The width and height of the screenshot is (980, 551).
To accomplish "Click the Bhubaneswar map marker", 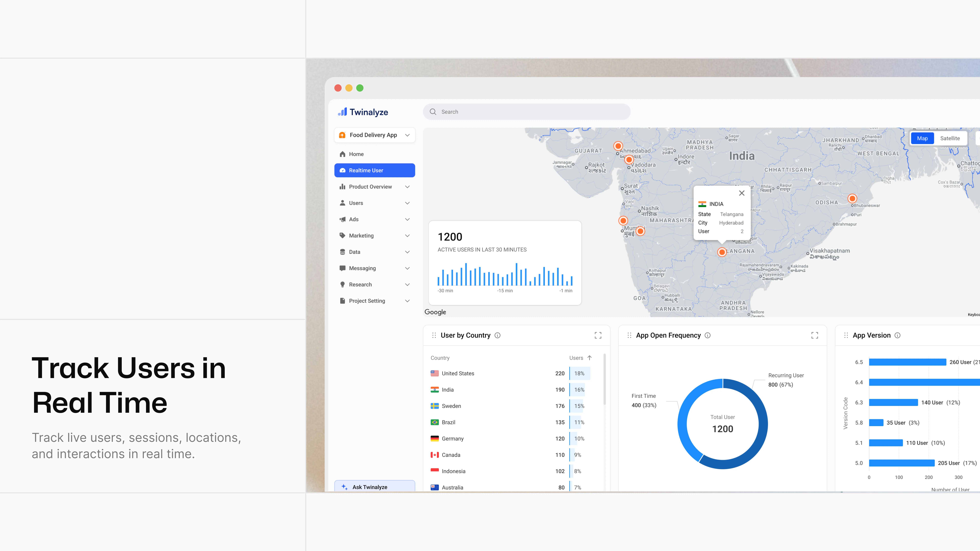I will (852, 198).
